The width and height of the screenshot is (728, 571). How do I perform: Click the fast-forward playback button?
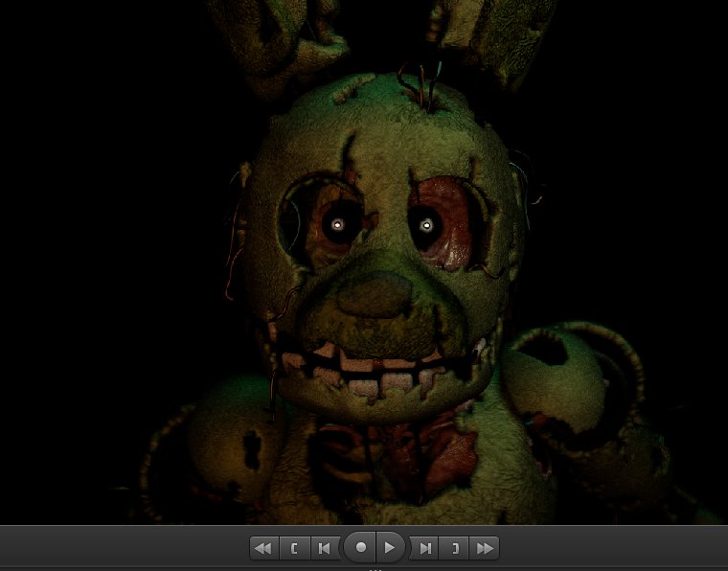click(485, 548)
